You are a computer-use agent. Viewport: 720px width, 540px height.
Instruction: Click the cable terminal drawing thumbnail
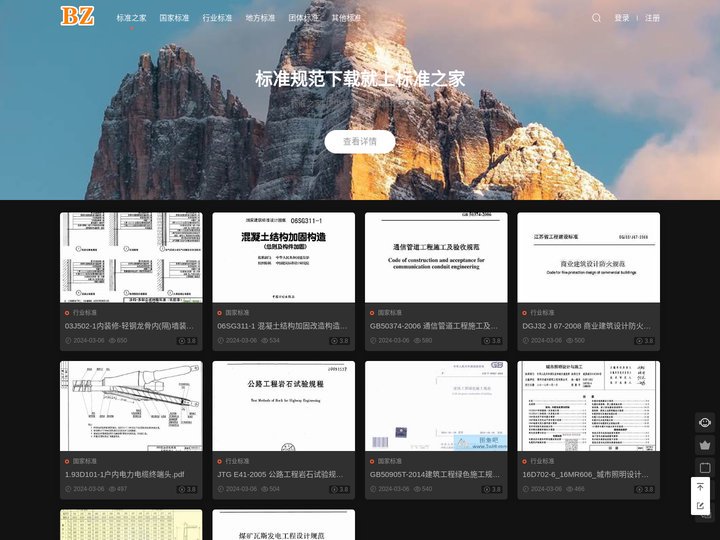point(131,406)
